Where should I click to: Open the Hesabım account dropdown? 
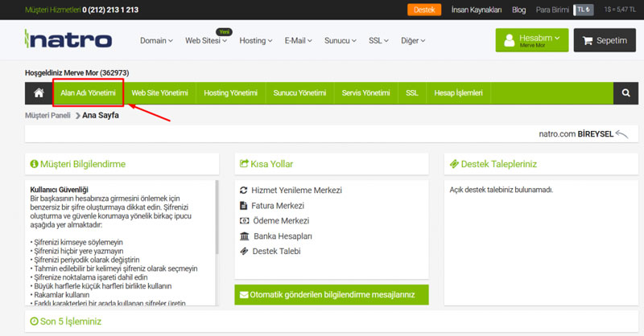pyautogui.click(x=532, y=40)
